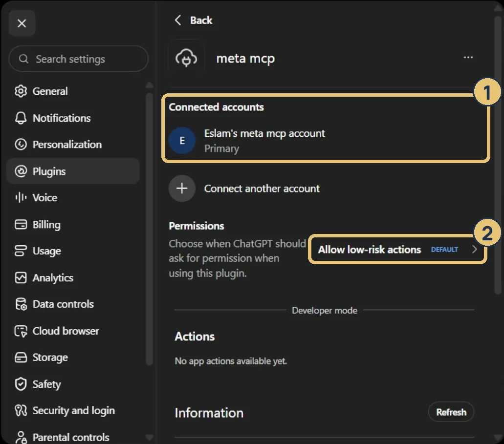Viewport: 504px width, 444px height.
Task: Open the General settings section
Action: click(x=73, y=91)
